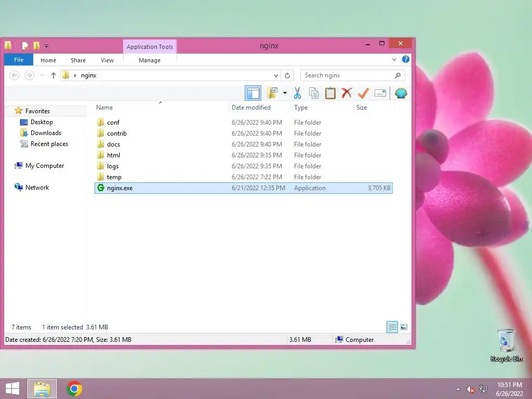The height and width of the screenshot is (399, 532).
Task: Click the Rename label icon
Action: 380,93
